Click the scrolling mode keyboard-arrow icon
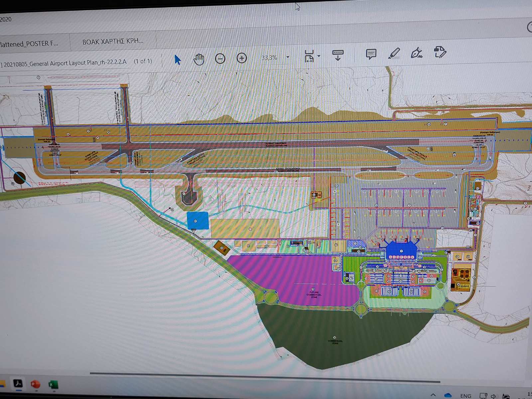Image resolution: width=532 pixels, height=399 pixels. click(338, 55)
